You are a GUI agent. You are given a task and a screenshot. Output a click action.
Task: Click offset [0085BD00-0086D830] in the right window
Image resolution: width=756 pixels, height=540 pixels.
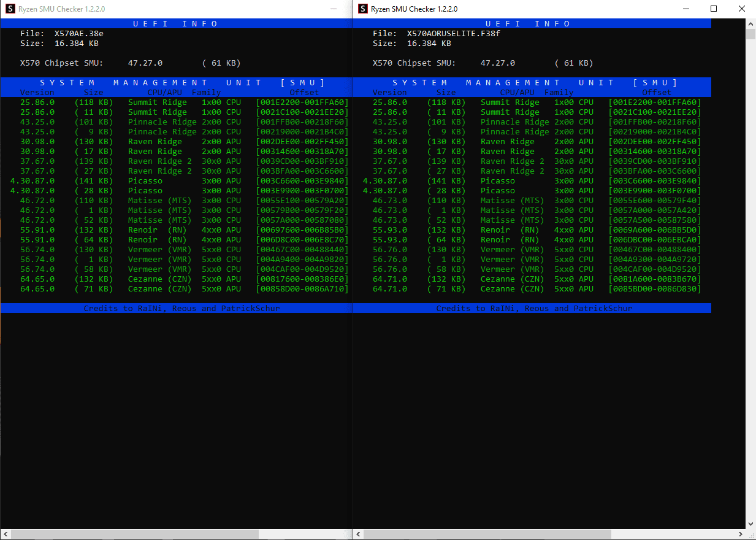[655, 289]
